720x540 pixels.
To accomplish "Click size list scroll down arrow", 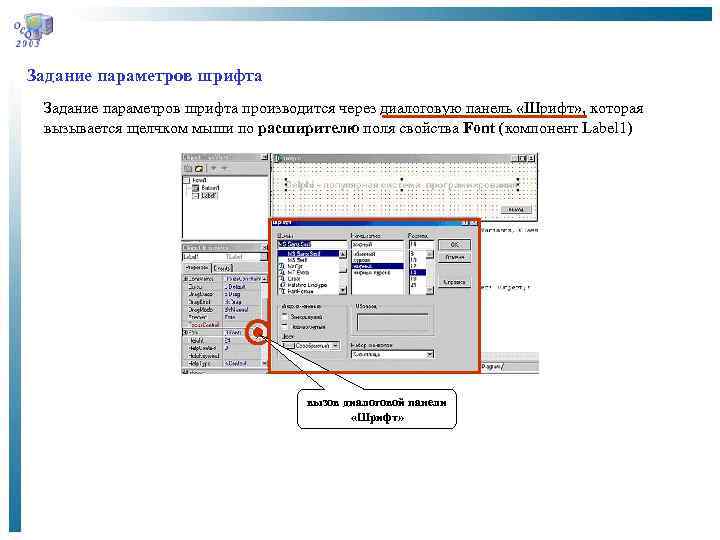I will click(430, 291).
